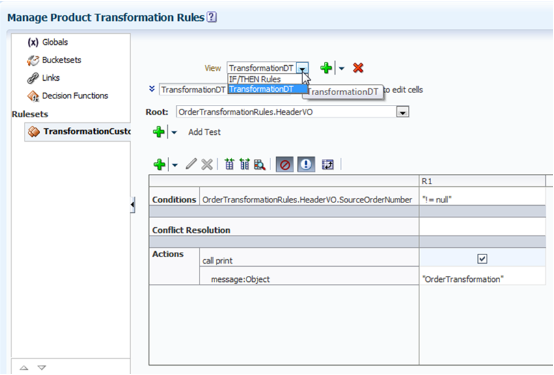Click the Root field OrderTransformationRules.HeaderVO
The height and width of the screenshot is (375, 554).
point(286,112)
